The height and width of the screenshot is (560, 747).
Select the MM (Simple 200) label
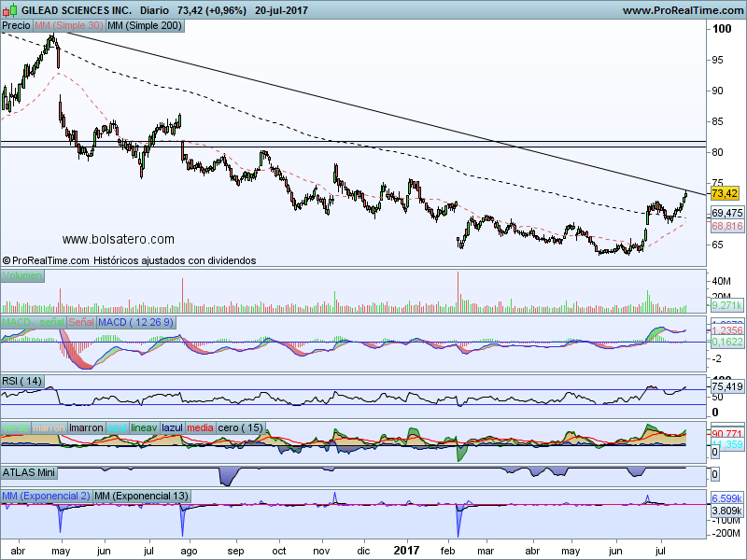145,26
